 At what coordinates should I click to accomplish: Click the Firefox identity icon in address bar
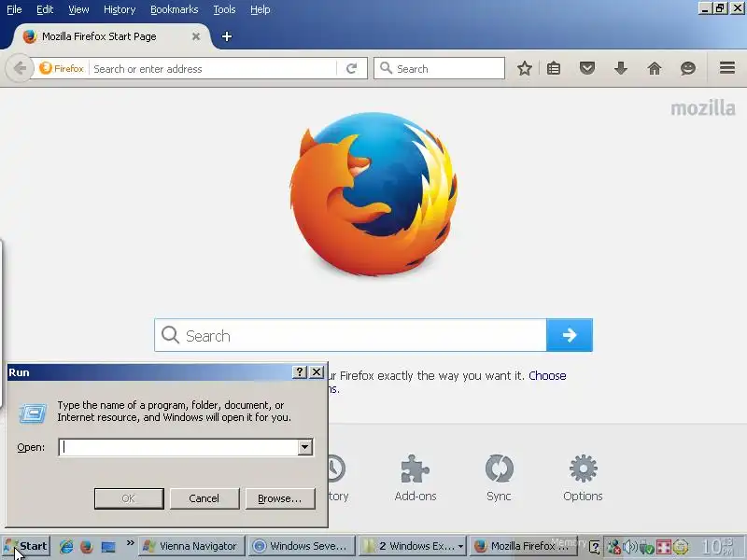[x=62, y=68]
